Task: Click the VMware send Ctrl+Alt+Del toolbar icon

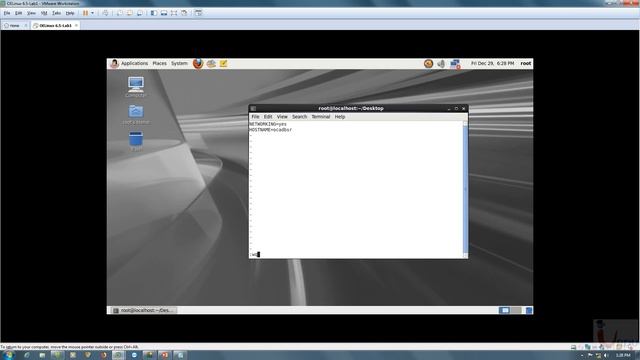Action: pyautogui.click(x=105, y=13)
